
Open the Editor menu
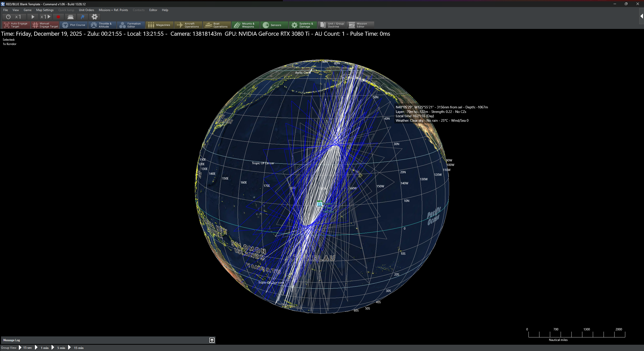pyautogui.click(x=153, y=10)
